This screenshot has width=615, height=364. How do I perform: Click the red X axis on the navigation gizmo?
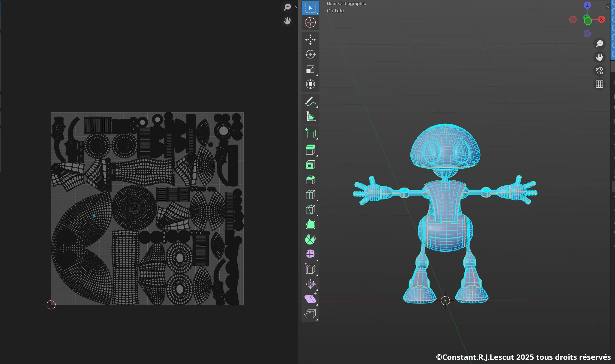[601, 19]
